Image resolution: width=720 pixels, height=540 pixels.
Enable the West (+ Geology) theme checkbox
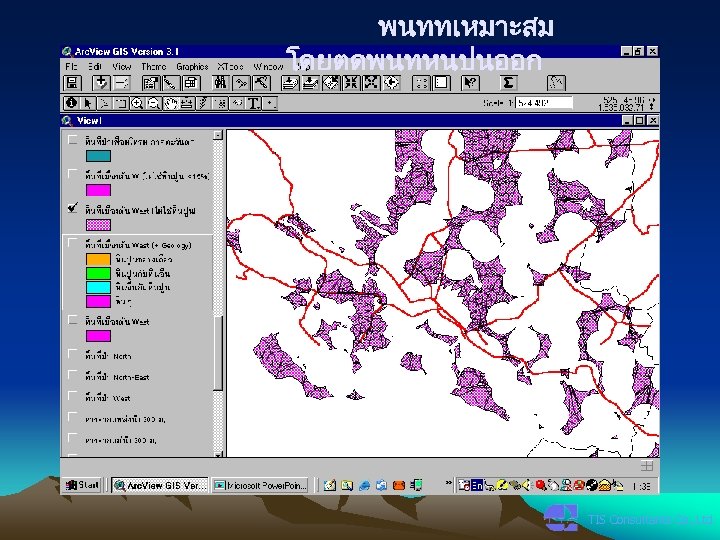coord(73,243)
